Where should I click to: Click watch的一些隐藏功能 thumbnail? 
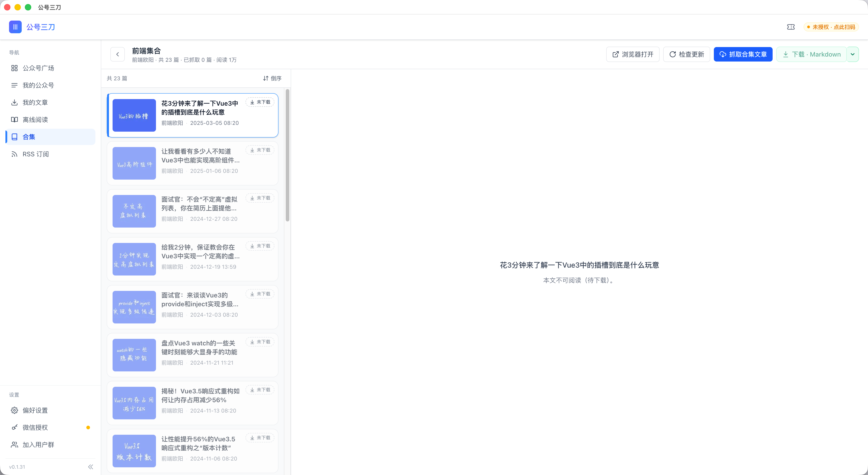click(x=134, y=355)
